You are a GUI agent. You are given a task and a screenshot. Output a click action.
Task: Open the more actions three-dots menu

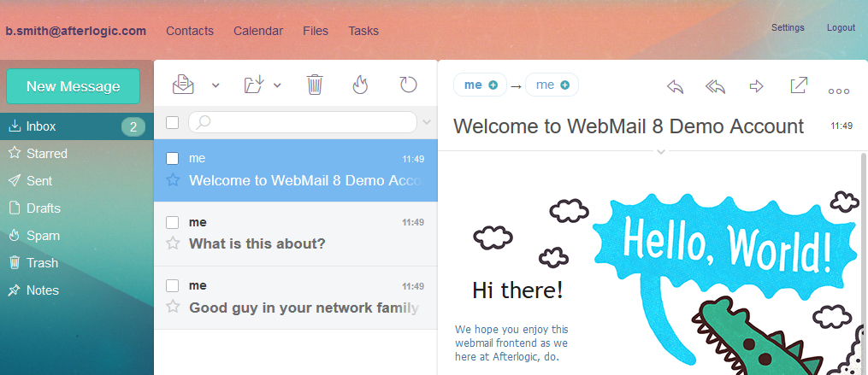pyautogui.click(x=839, y=91)
